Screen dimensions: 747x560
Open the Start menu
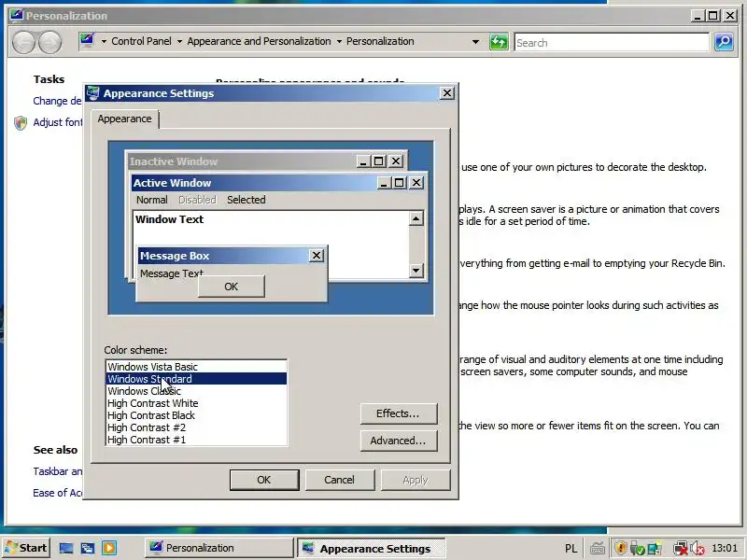(26, 548)
